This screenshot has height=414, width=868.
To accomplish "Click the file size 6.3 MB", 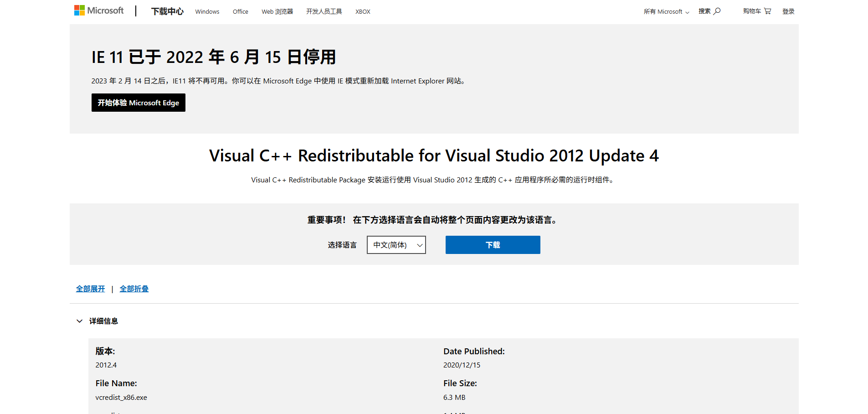I will tap(454, 397).
